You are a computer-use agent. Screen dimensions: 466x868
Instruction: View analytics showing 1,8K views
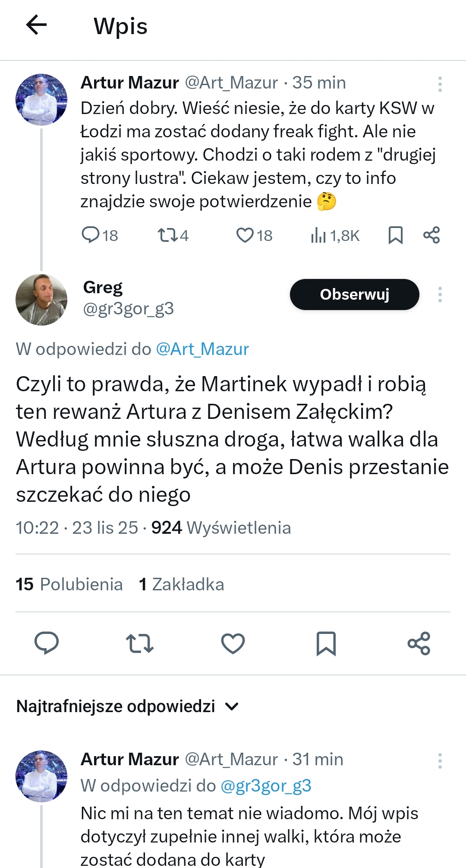[x=335, y=235]
